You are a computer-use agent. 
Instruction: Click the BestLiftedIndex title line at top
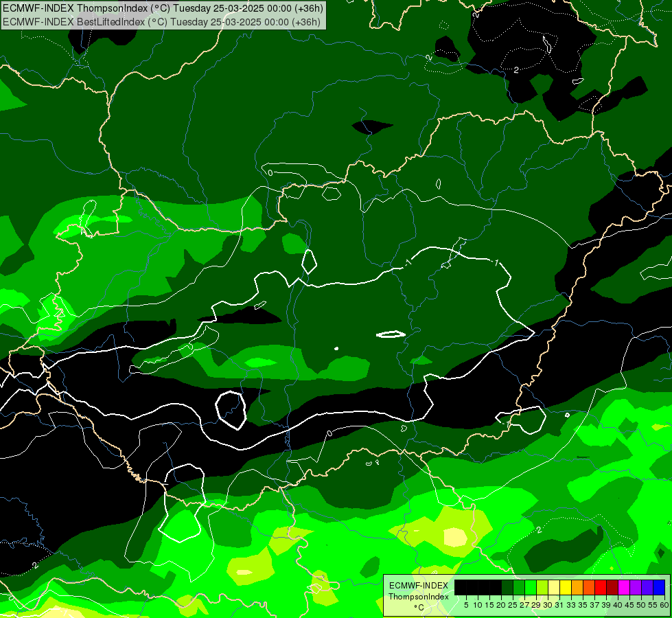click(x=161, y=22)
